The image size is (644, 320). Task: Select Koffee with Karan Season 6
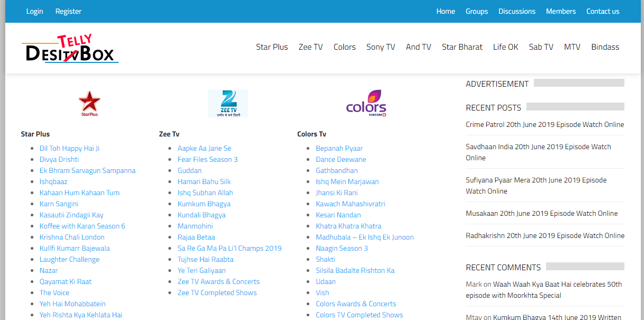pos(82,226)
